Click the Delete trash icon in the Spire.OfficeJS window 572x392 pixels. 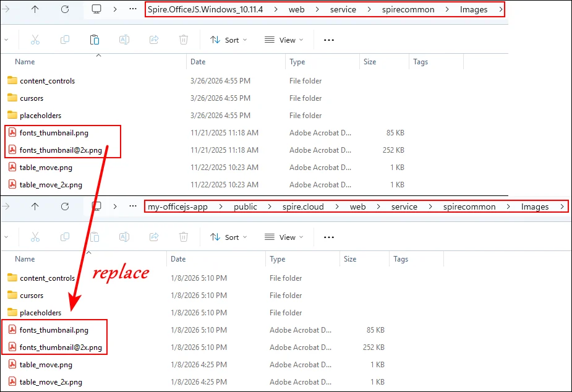[184, 40]
